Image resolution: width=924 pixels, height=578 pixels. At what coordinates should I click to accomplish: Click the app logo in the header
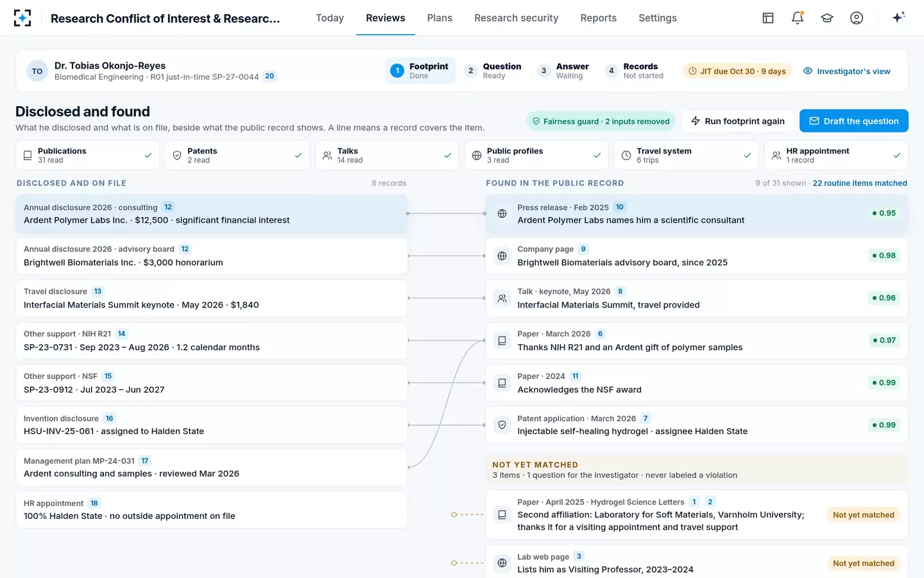[x=22, y=18]
